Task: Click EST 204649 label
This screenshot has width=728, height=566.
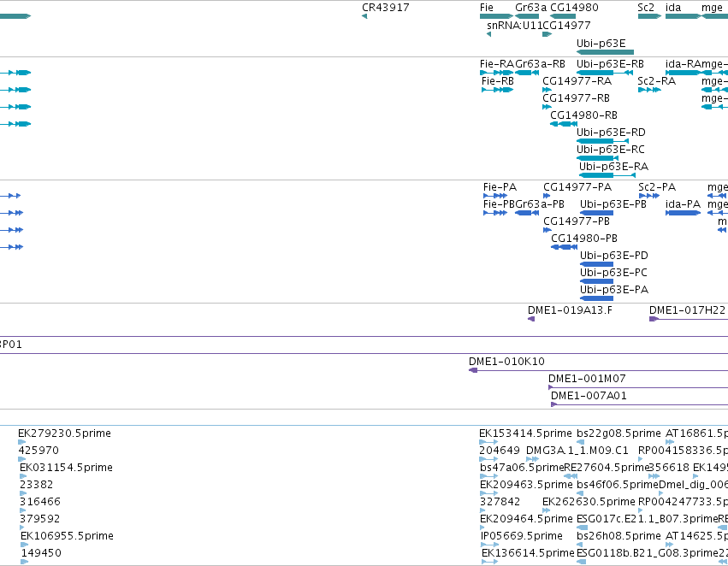Action: [500, 451]
